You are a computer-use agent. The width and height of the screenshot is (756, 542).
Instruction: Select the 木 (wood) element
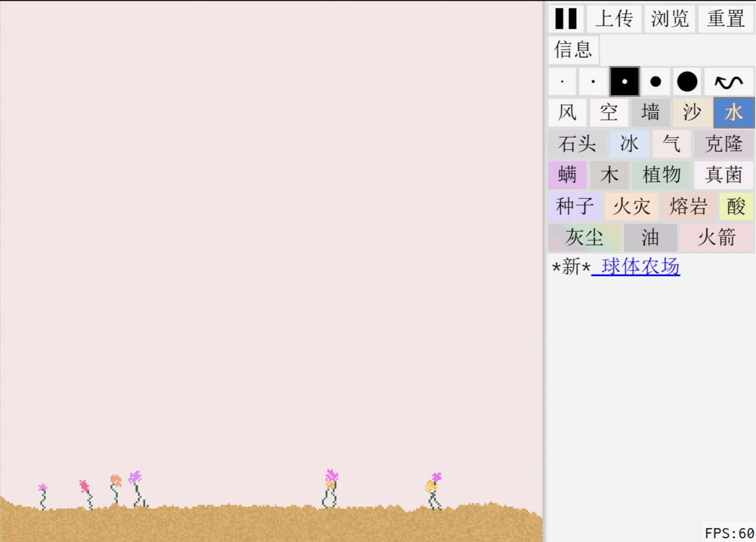609,175
